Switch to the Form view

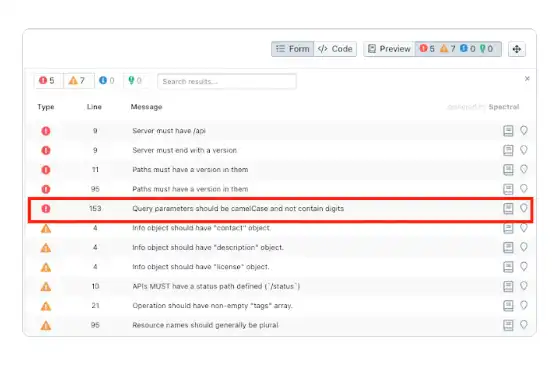293,49
